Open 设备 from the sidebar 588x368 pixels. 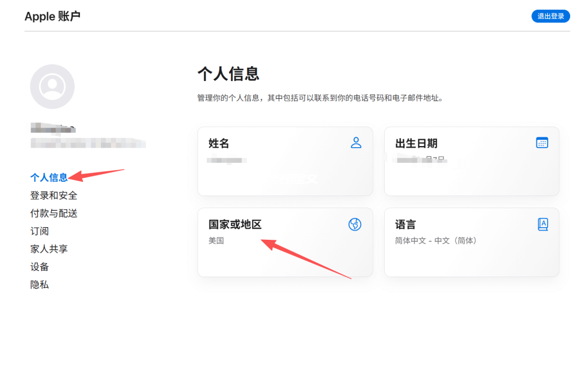pyautogui.click(x=40, y=267)
